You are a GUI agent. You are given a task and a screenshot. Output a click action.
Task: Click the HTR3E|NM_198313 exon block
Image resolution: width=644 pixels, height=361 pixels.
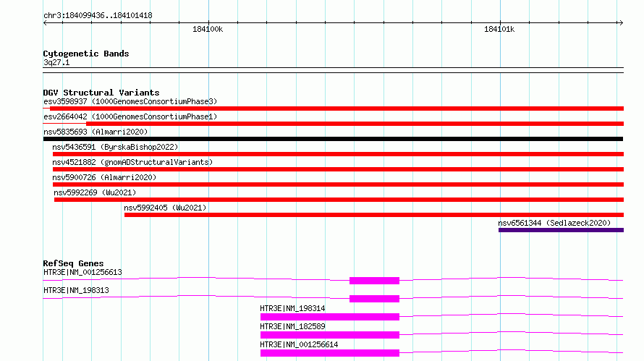[374, 299]
